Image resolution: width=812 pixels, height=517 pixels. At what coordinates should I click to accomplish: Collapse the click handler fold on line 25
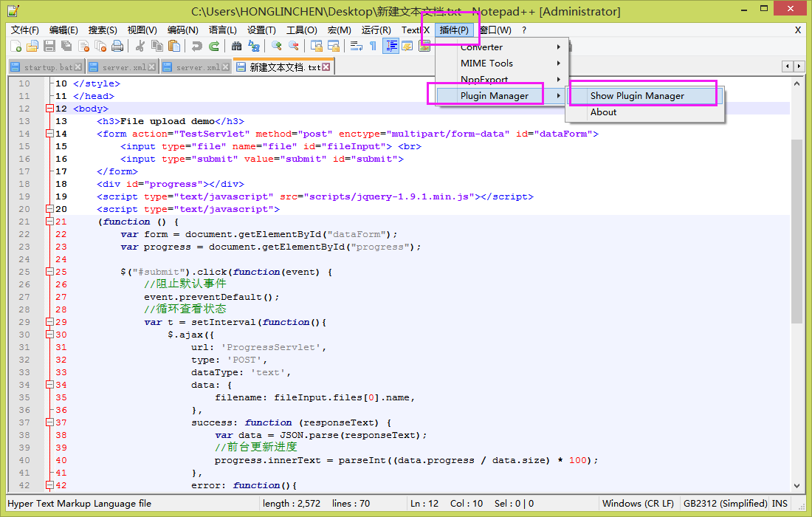tap(49, 272)
